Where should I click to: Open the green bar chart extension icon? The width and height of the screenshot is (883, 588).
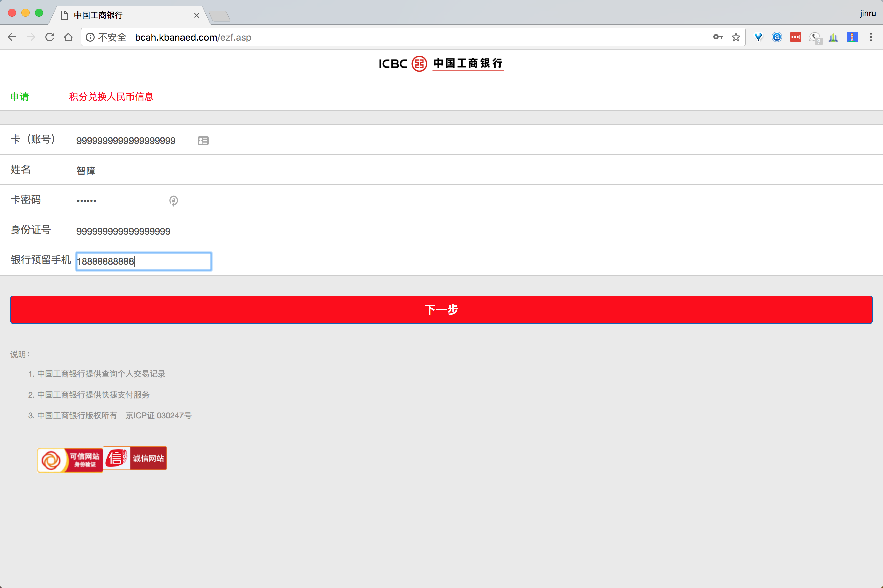click(x=833, y=37)
